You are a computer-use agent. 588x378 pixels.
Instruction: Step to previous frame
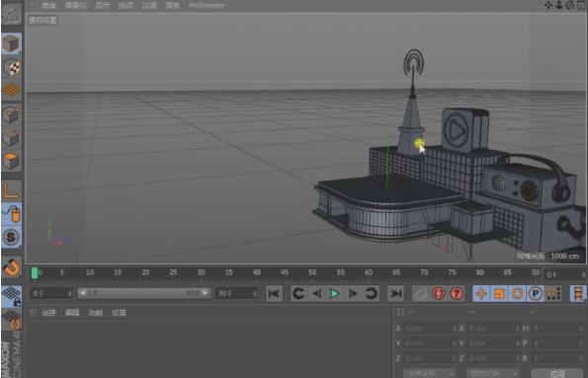[317, 293]
